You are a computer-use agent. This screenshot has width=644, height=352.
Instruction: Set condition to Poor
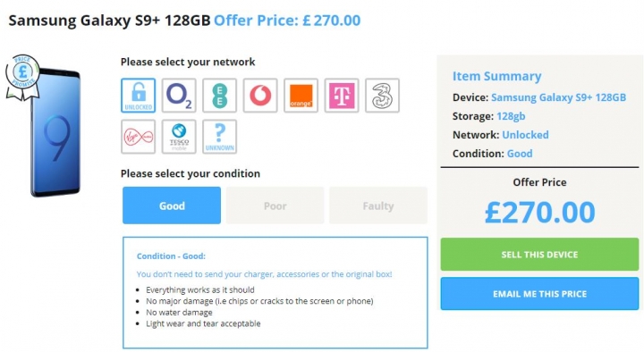point(275,205)
